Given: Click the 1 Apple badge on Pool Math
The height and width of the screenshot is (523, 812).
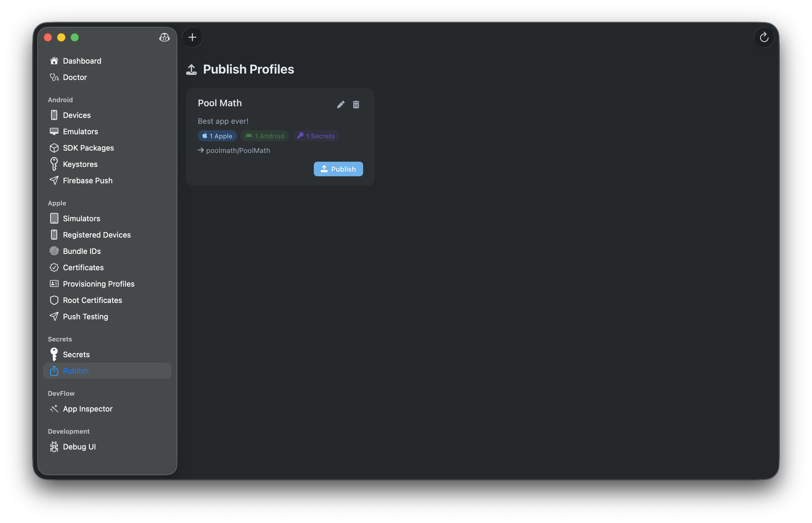Looking at the screenshot, I should tap(217, 135).
